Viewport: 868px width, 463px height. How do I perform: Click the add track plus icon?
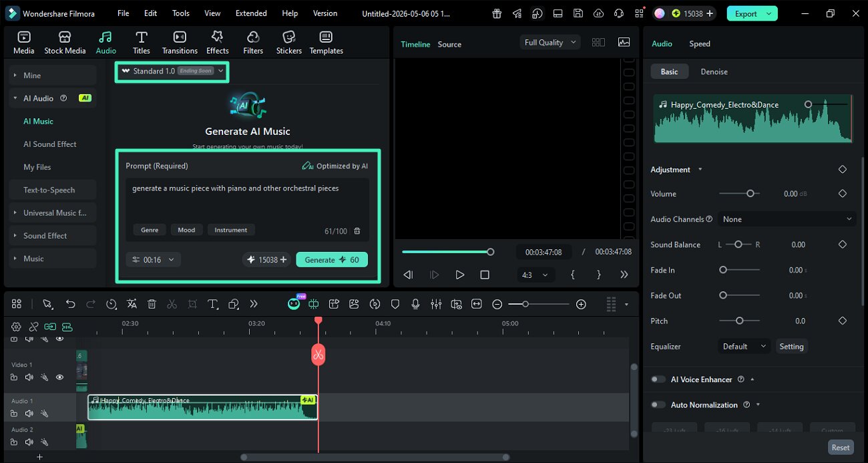coord(39,457)
